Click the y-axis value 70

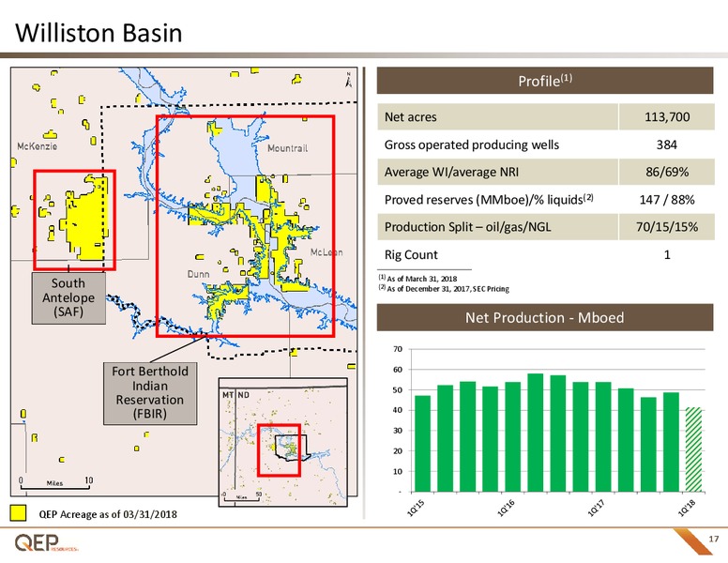coord(398,349)
